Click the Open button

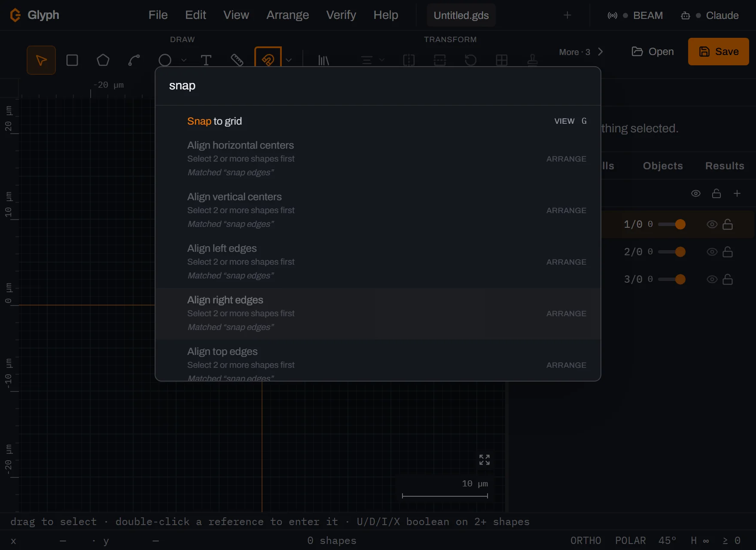click(x=652, y=52)
